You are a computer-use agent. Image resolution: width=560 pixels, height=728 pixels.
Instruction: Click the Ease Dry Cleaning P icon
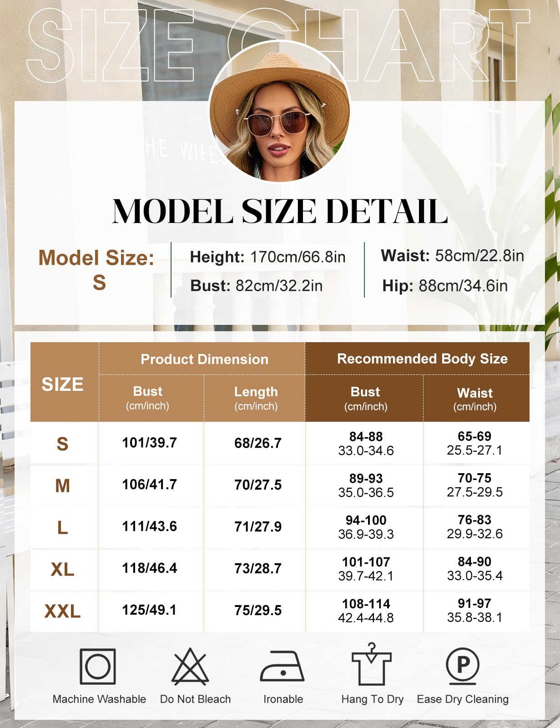click(x=463, y=666)
